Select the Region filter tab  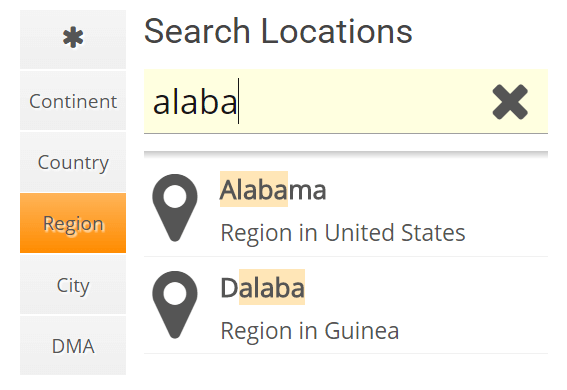coord(73,223)
